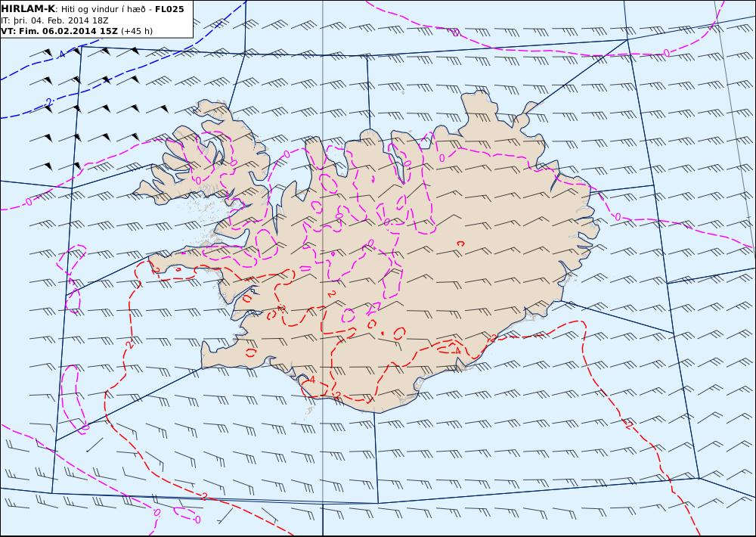Click the HIRLAM-K model title text
The width and height of the screenshot is (756, 537).
pyautogui.click(x=29, y=9)
